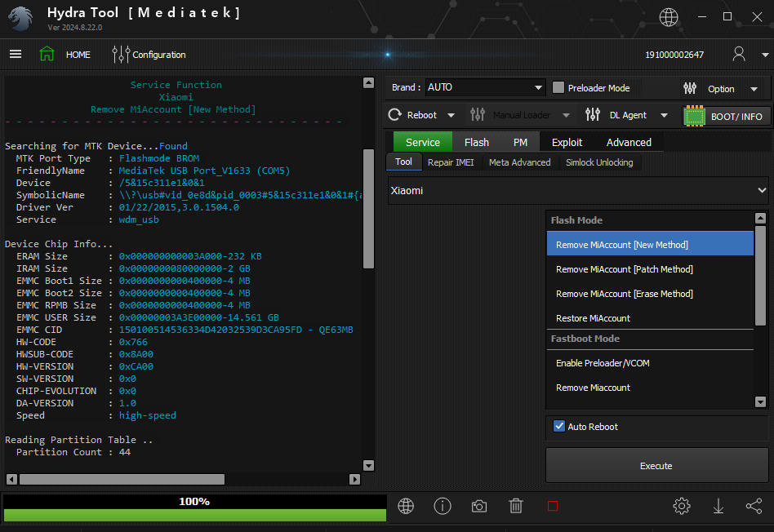Click the info circle icon
The width and height of the screenshot is (774, 532).
click(x=443, y=506)
